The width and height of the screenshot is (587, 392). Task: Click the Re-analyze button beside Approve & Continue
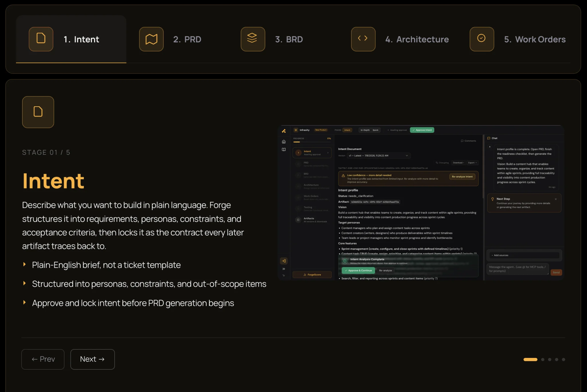tap(386, 270)
